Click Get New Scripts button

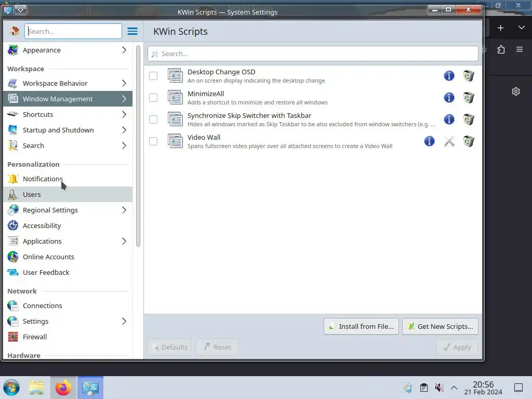440,326
